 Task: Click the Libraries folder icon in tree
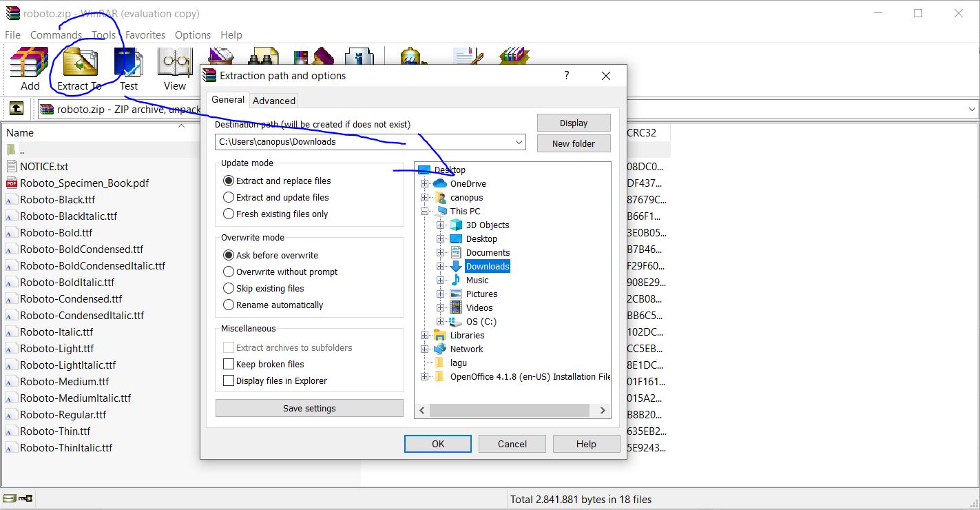point(440,336)
